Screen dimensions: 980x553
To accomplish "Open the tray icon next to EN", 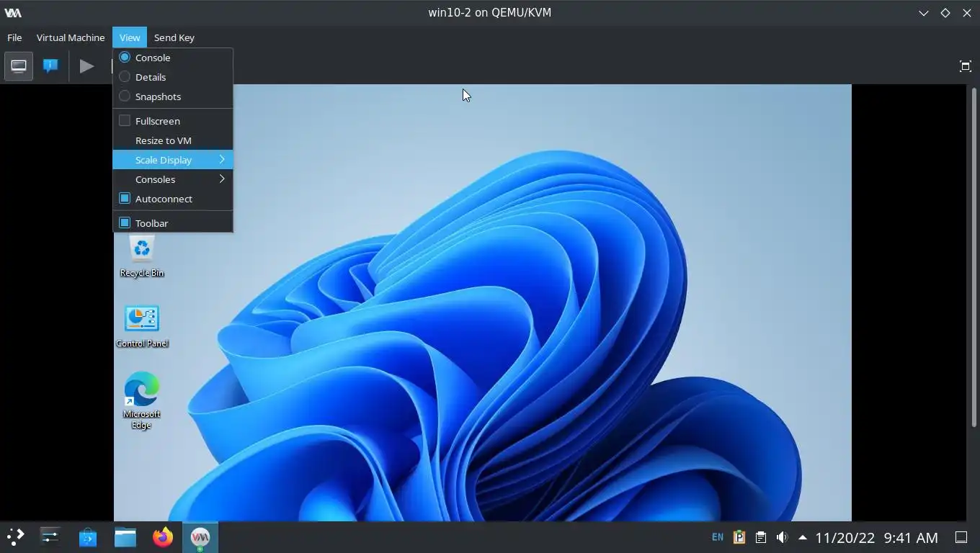I will (x=739, y=537).
